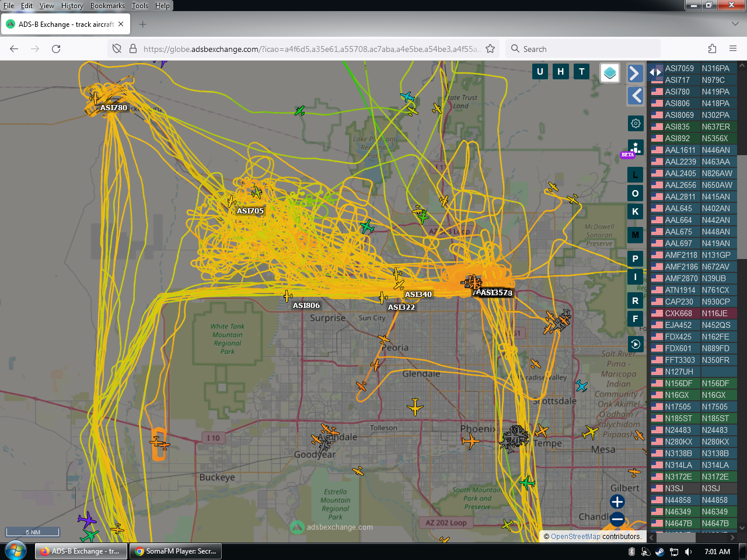The image size is (747, 560).
Task: Click the yellow jet near Mesa
Action: 591,432
